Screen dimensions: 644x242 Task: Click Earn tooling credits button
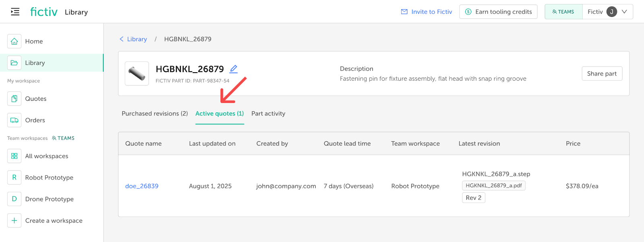(498, 12)
